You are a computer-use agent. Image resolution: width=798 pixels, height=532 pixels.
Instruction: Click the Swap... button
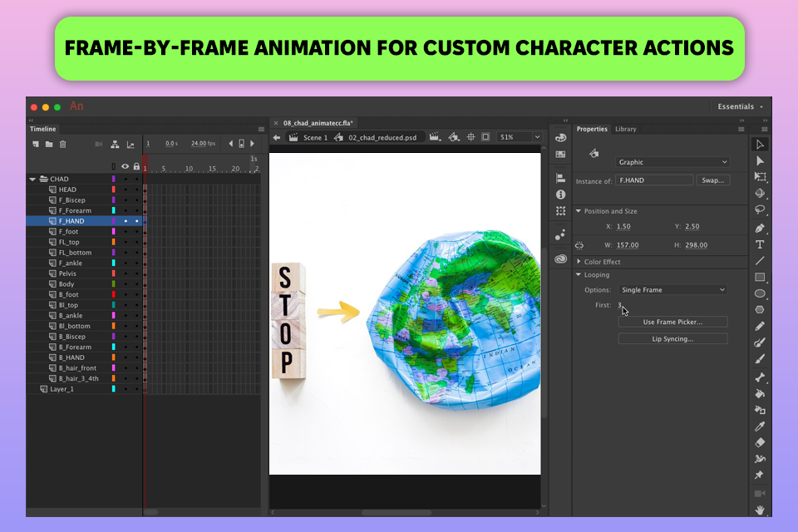pyautogui.click(x=712, y=180)
